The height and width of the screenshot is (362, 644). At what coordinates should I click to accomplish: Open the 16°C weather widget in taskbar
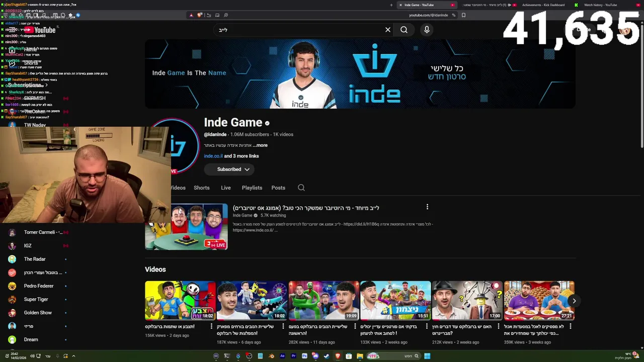[x=627, y=356]
